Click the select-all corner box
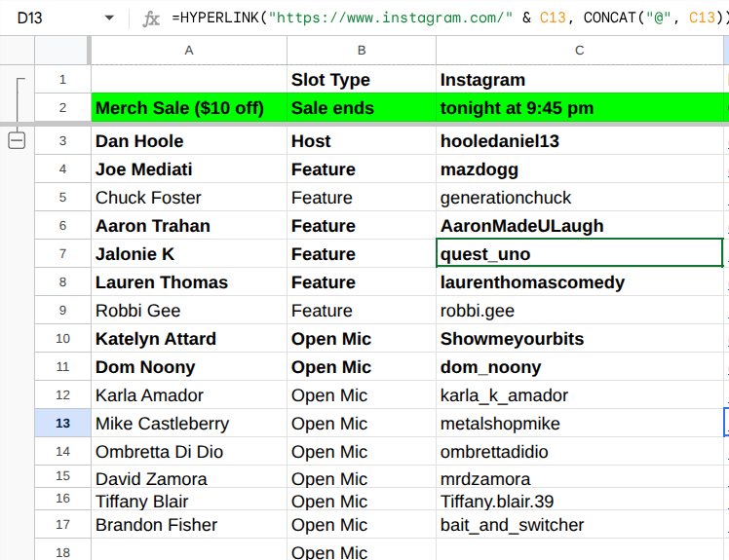This screenshot has width=729, height=560. click(62, 50)
